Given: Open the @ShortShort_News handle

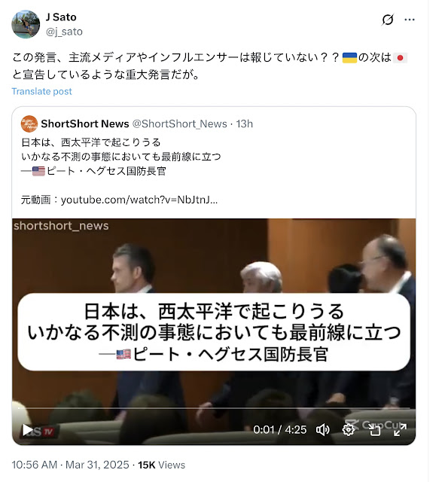Looking at the screenshot, I should point(179,124).
